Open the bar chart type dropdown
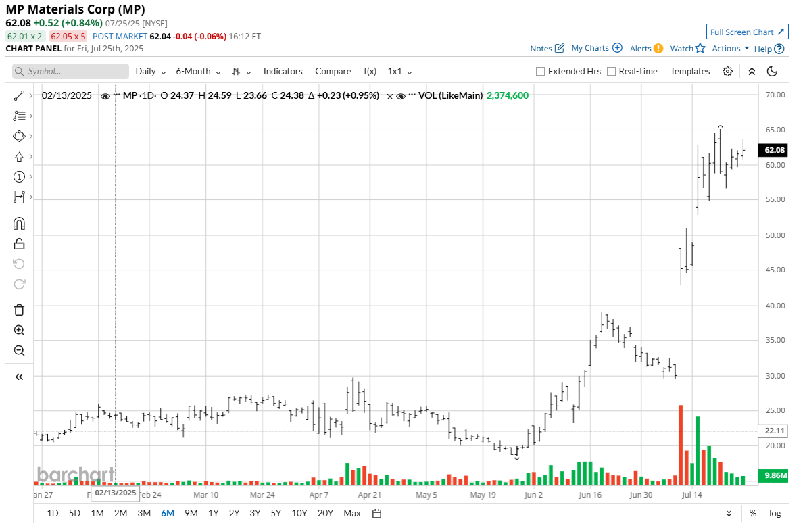The height and width of the screenshot is (532, 805). [x=241, y=72]
